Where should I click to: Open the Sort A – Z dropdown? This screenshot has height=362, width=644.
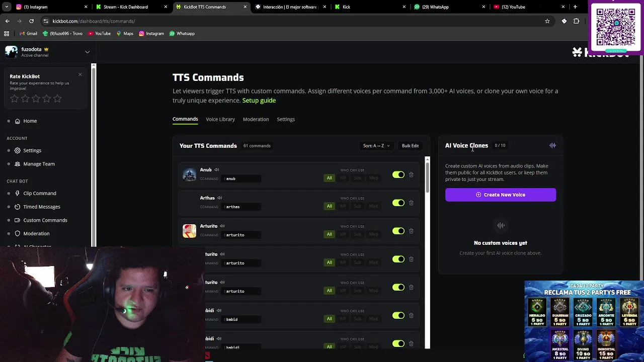click(376, 146)
